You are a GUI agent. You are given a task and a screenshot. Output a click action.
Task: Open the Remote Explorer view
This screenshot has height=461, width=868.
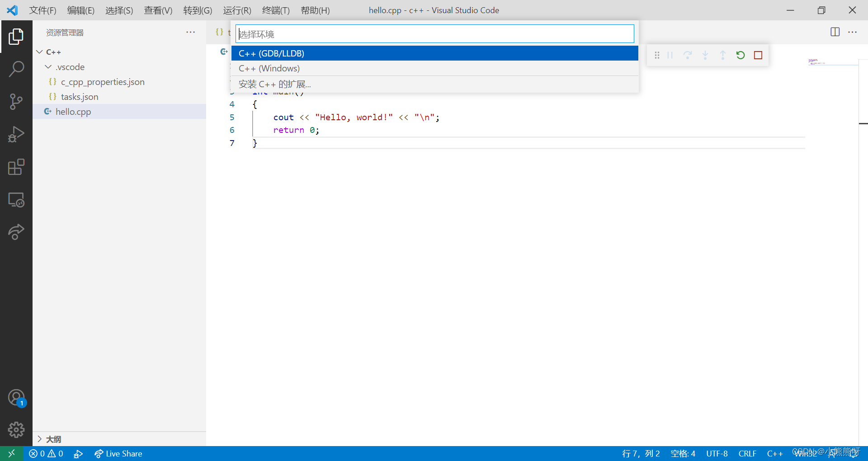click(x=16, y=199)
